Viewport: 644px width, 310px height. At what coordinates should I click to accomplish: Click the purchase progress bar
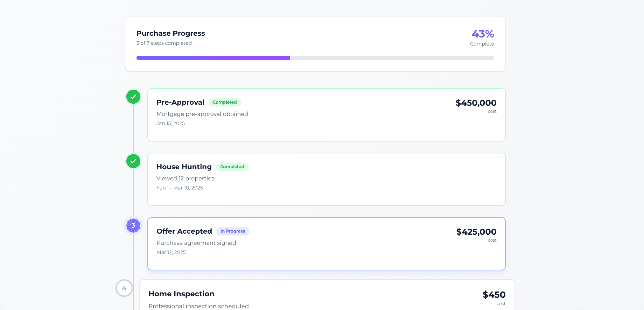(x=315, y=58)
